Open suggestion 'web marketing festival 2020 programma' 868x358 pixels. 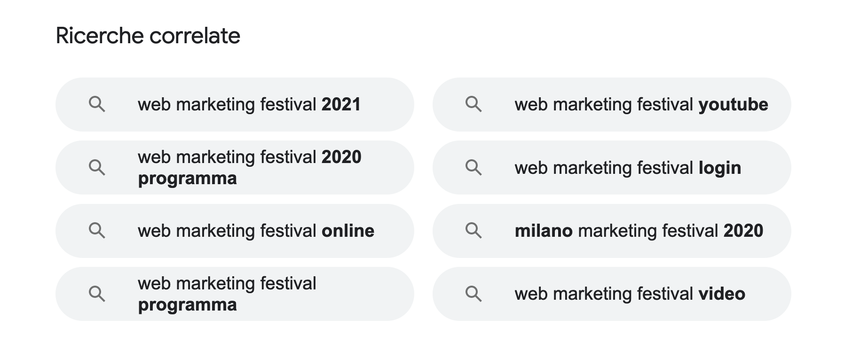coord(249,167)
